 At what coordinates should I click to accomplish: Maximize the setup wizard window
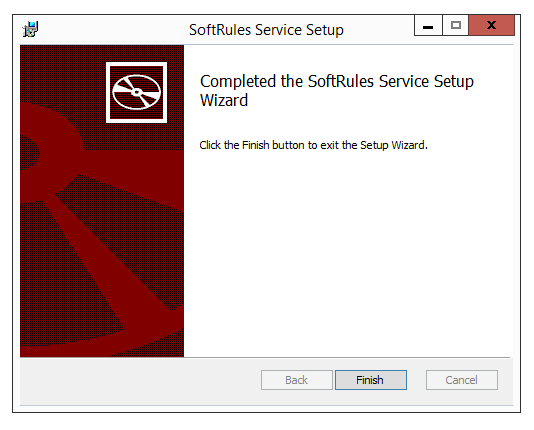pos(456,25)
